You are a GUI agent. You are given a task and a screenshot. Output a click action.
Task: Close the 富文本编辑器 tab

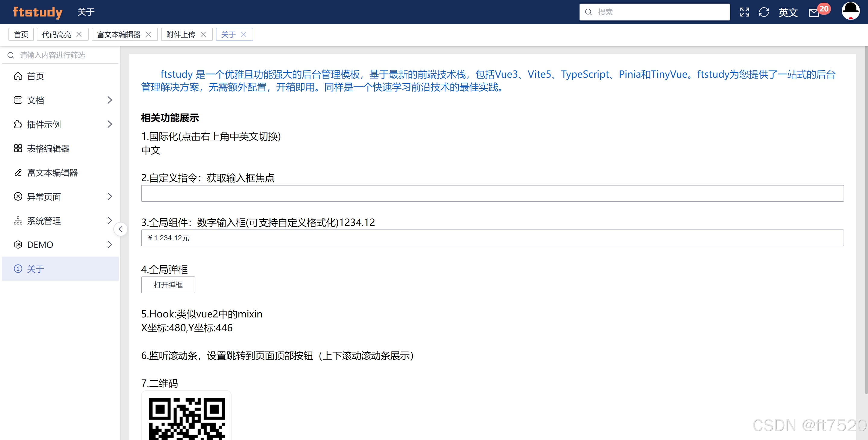148,34
